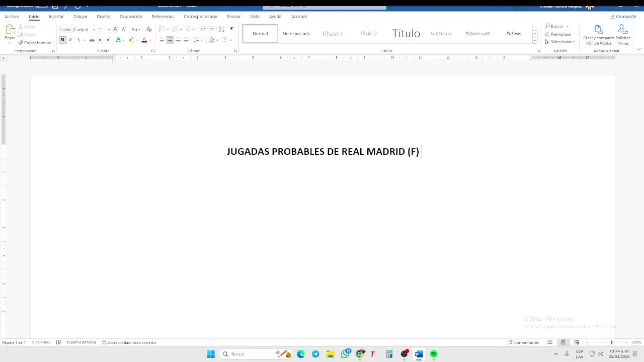This screenshot has width=644, height=362.
Task: Switch to Revisar tab
Action: point(233,17)
